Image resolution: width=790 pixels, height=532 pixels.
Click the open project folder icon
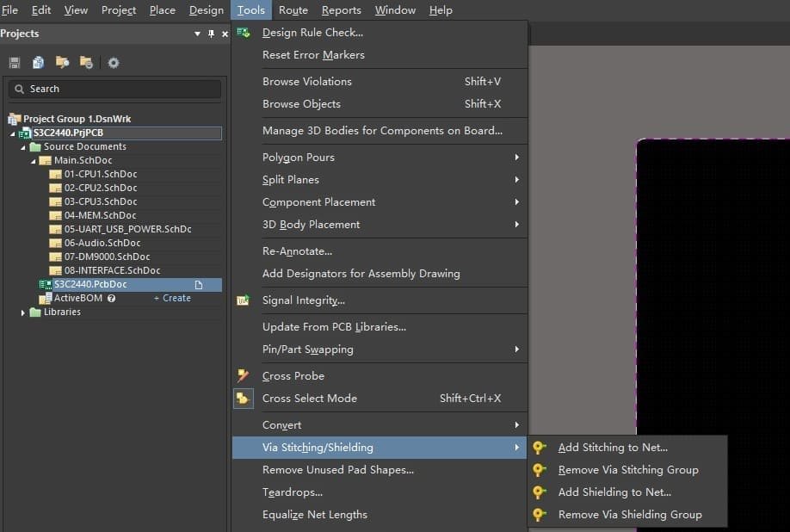coord(62,63)
